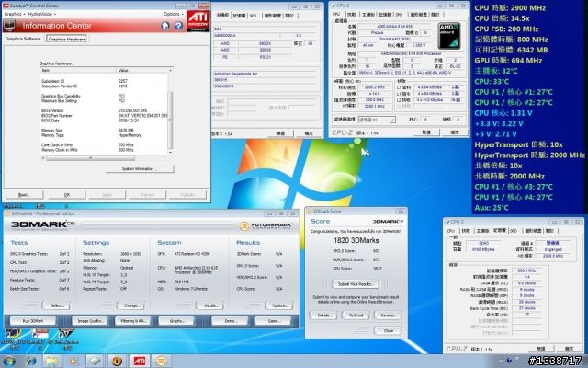Open the SPD tab in the CPU-Z processor window
The image size is (588, 368).
point(399,15)
